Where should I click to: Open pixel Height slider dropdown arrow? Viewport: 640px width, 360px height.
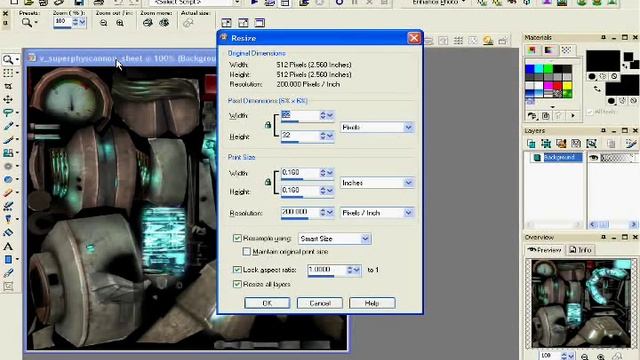pyautogui.click(x=330, y=136)
